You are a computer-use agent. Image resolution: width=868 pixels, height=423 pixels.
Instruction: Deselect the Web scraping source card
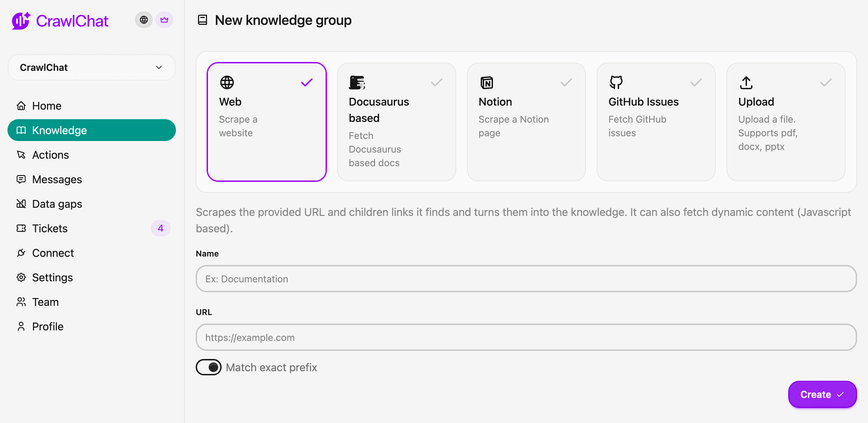coord(267,121)
